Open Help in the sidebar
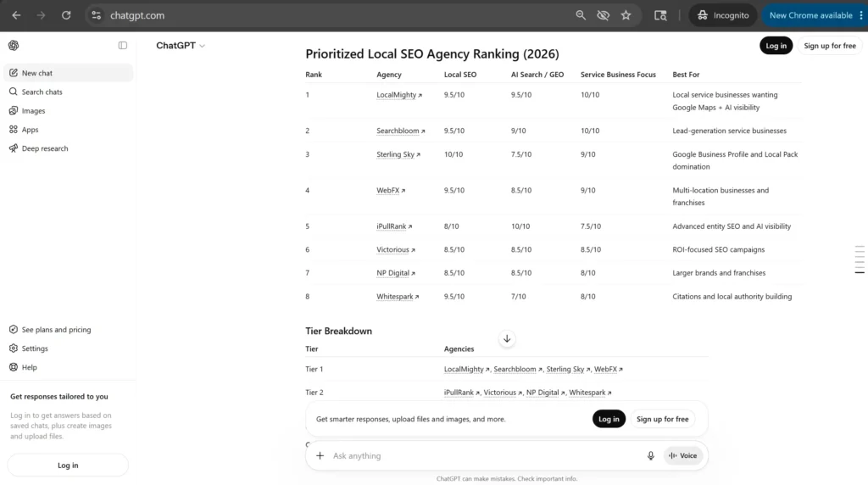 click(69, 367)
